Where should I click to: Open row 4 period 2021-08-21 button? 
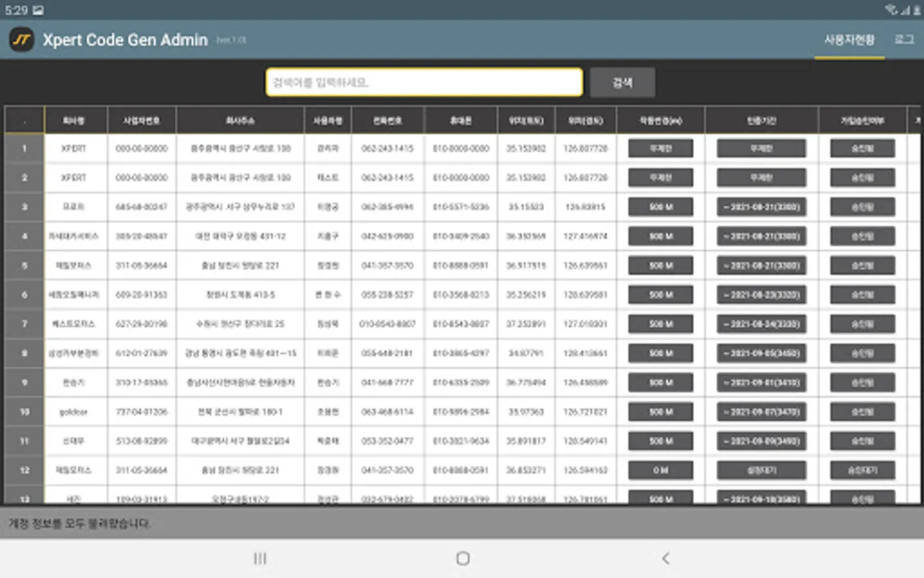762,236
